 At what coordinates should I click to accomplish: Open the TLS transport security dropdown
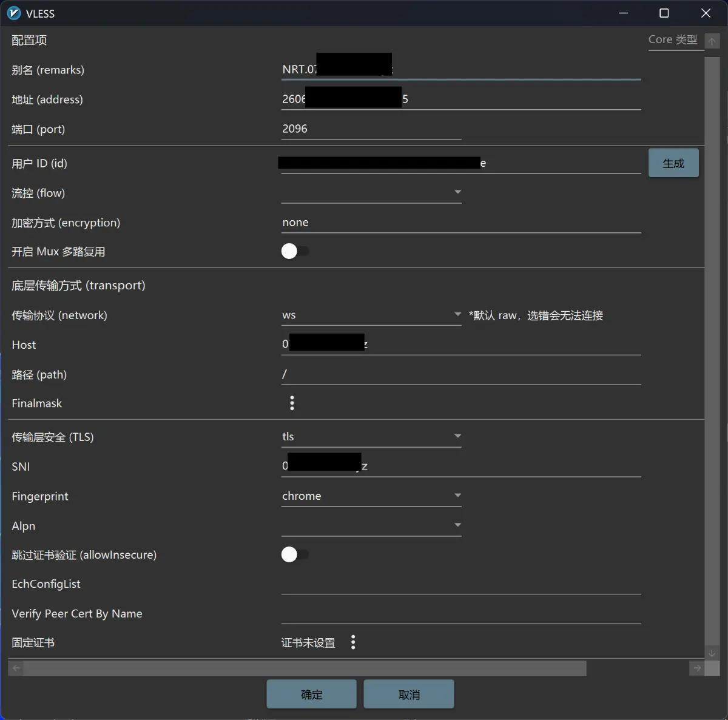click(x=371, y=436)
